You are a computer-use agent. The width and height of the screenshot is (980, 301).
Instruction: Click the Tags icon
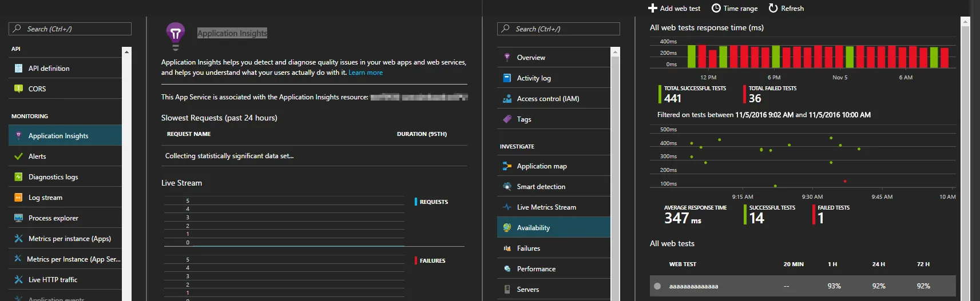click(x=507, y=119)
